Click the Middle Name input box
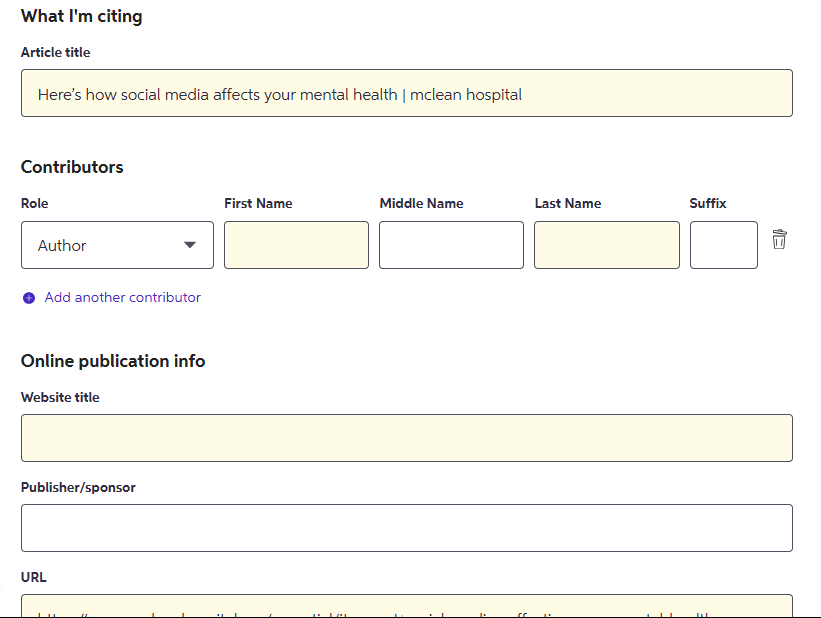This screenshot has width=821, height=618. [x=451, y=244]
